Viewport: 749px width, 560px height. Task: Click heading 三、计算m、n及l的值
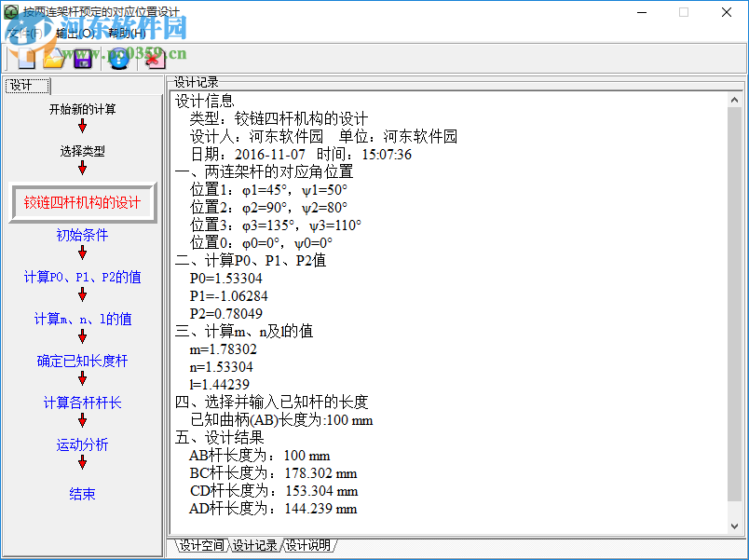coord(244,331)
